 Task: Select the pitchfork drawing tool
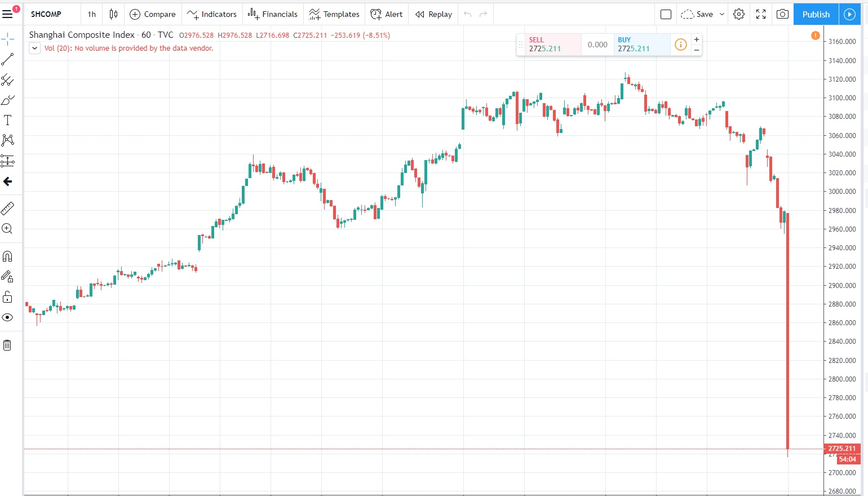tap(8, 80)
